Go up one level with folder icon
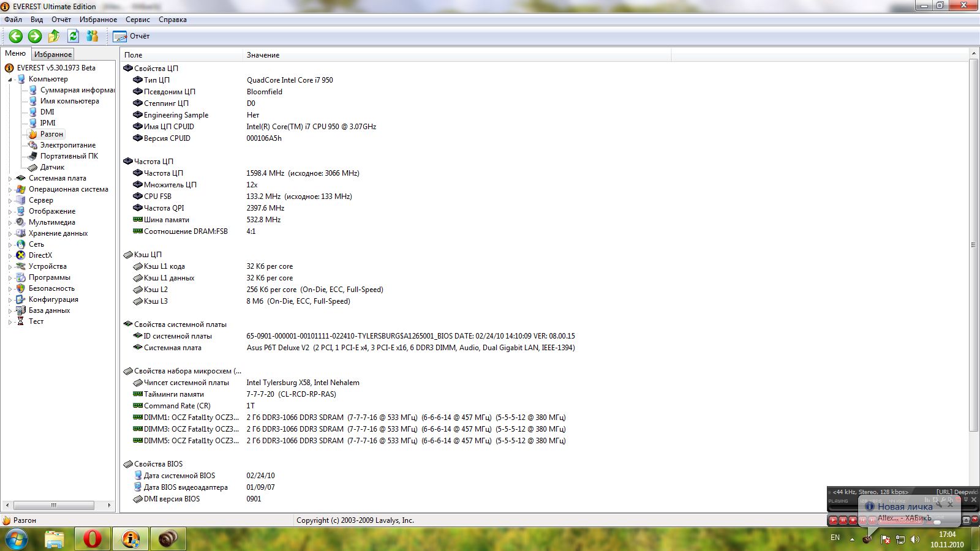This screenshot has height=551, width=980. [x=54, y=36]
